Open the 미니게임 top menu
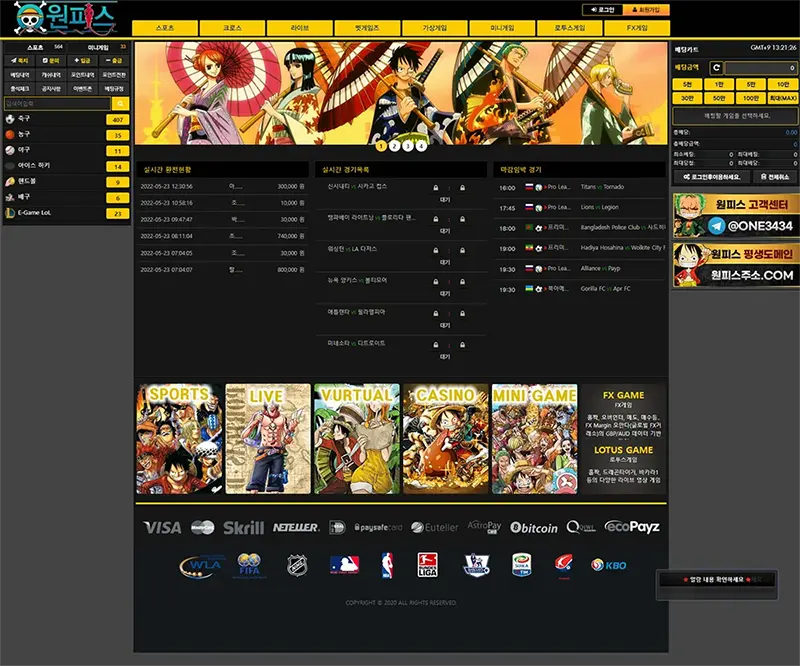Image resolution: width=800 pixels, height=666 pixels. (502, 28)
